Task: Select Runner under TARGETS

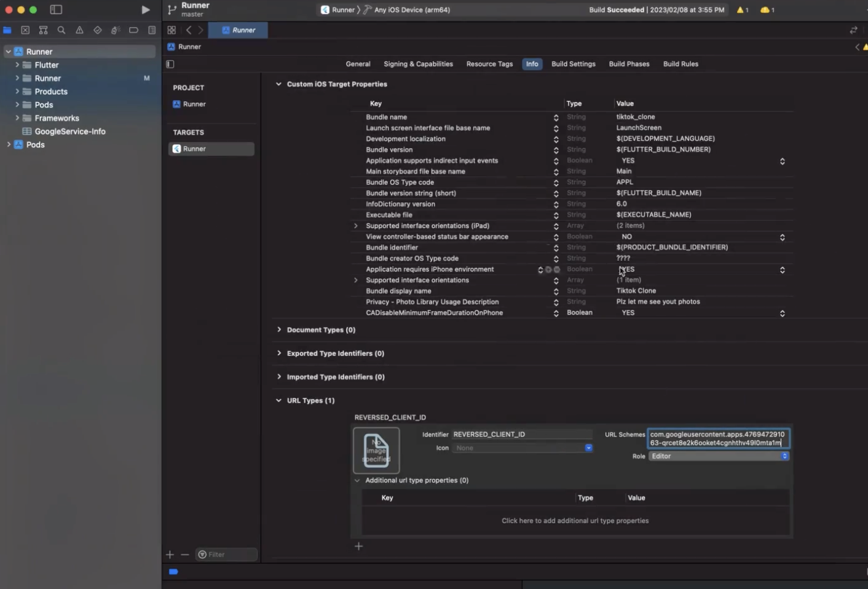Action: coord(211,149)
